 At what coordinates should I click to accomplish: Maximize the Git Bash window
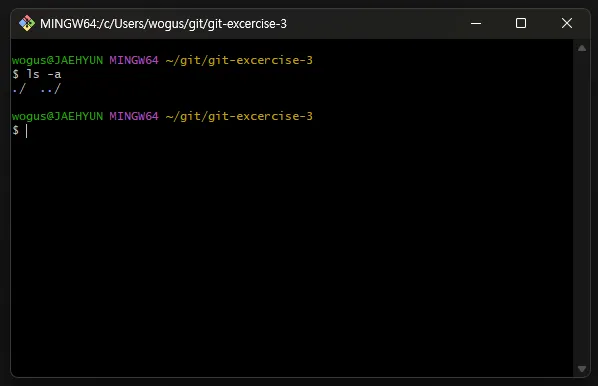pyautogui.click(x=521, y=24)
